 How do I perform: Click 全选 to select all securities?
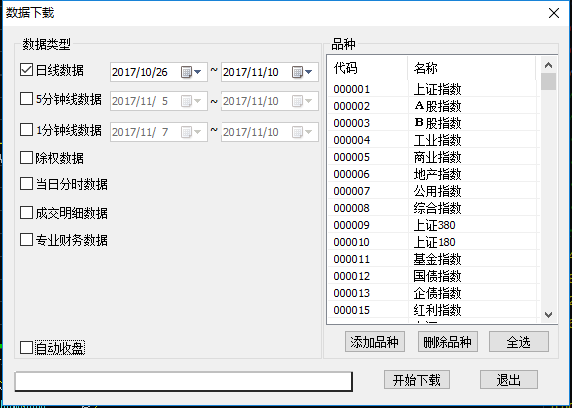(518, 342)
